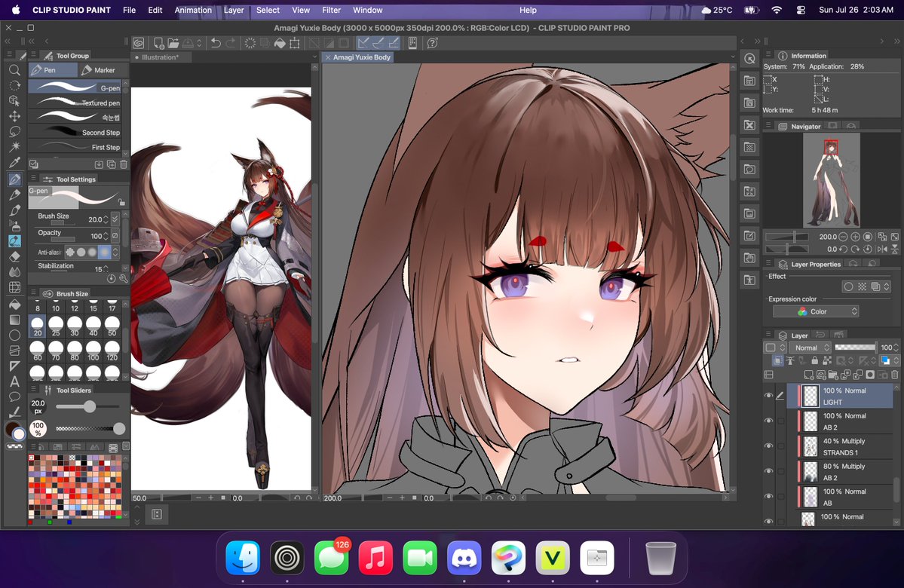Image resolution: width=904 pixels, height=588 pixels.
Task: Click the Scale/Rotate transform icon
Action: pyautogui.click(x=295, y=43)
